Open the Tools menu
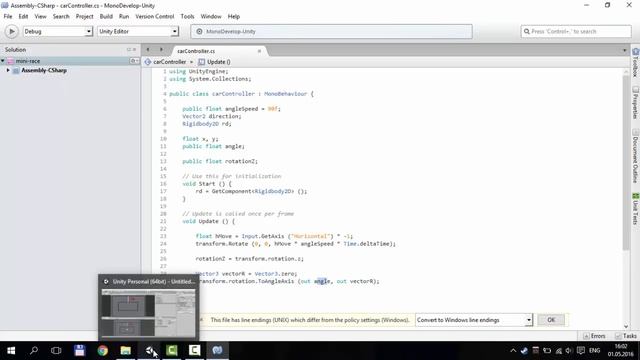640x360 pixels. (187, 16)
